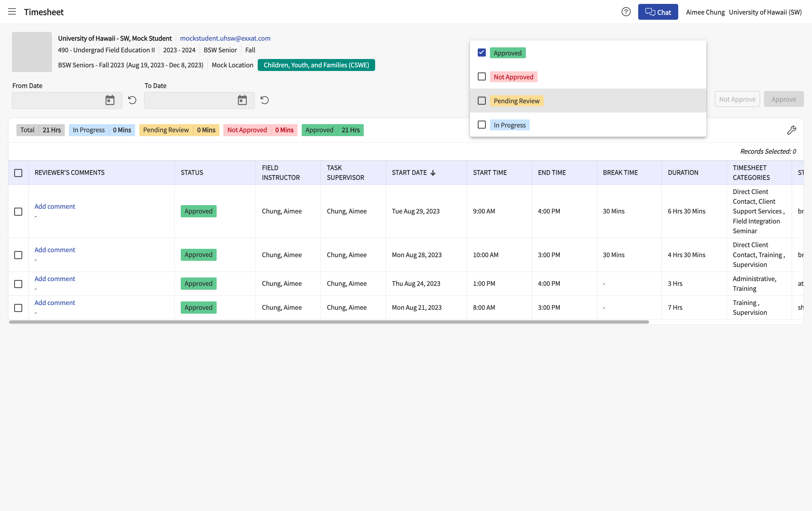
Task: Click the Approved 21 Hrs badge
Action: (333, 130)
